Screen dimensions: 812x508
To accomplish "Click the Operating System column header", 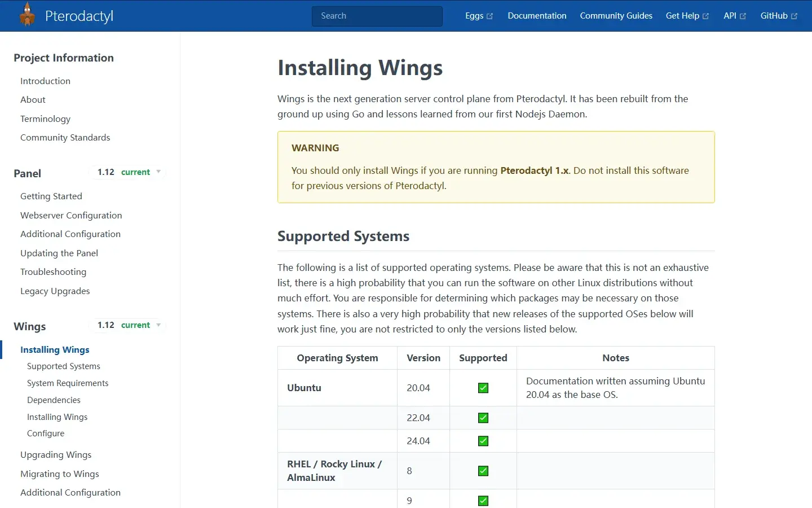I will pyautogui.click(x=337, y=358).
